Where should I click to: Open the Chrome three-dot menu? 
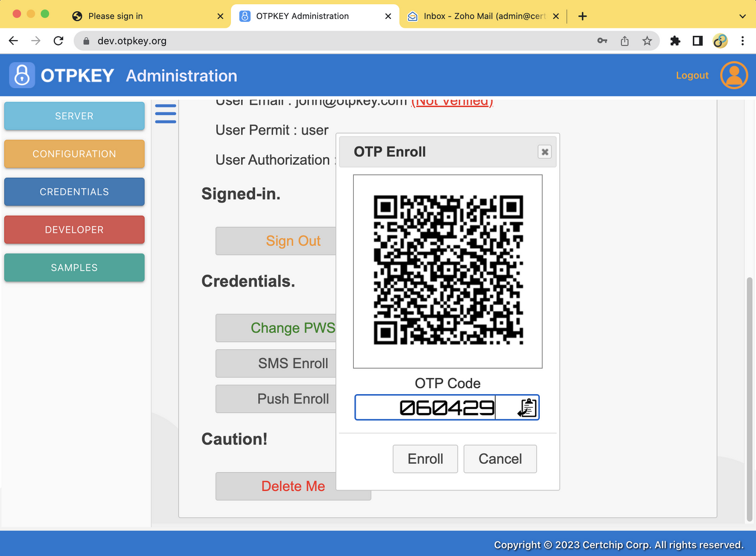coord(742,41)
